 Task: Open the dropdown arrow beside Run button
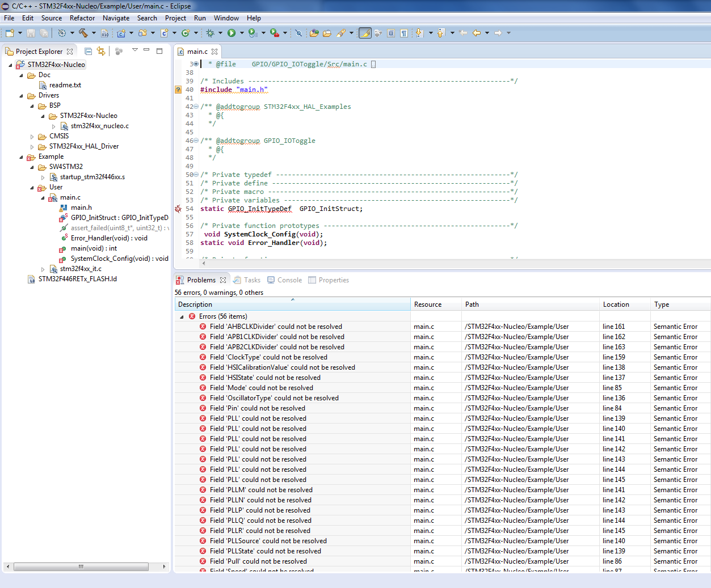click(242, 33)
